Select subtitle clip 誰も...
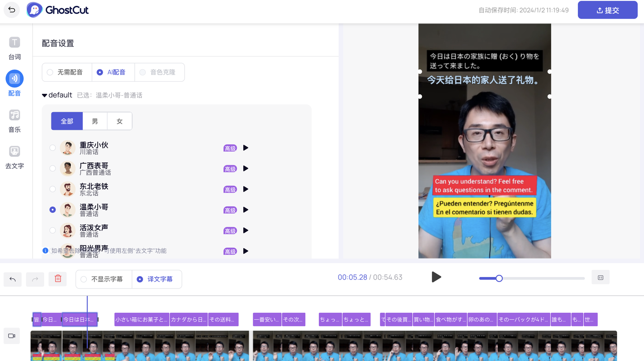The width and height of the screenshot is (644, 361). (x=561, y=319)
